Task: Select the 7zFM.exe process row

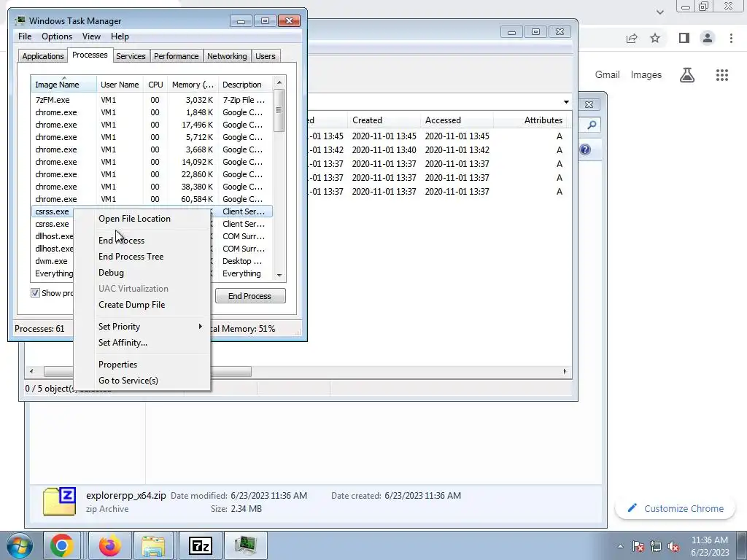Action: pyautogui.click(x=152, y=100)
